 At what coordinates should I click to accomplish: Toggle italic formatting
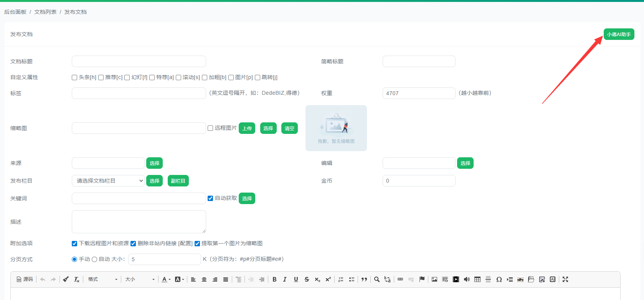tap(285, 279)
